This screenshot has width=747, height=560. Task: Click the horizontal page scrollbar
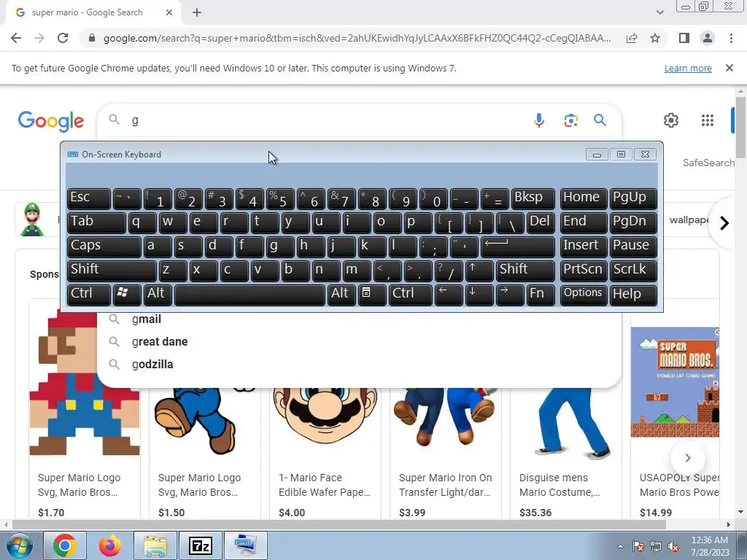point(338,525)
